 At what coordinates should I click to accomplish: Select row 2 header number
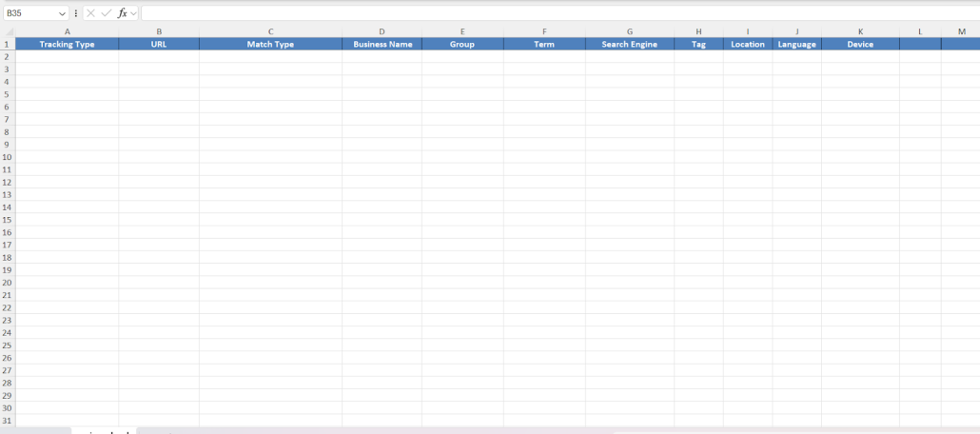[8, 56]
